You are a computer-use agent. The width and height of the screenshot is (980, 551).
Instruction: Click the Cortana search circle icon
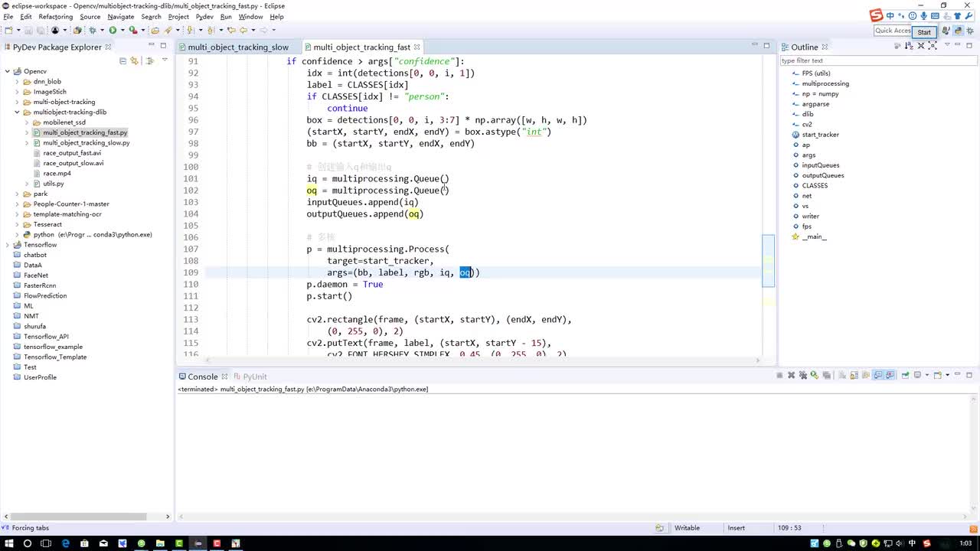pyautogui.click(x=28, y=543)
